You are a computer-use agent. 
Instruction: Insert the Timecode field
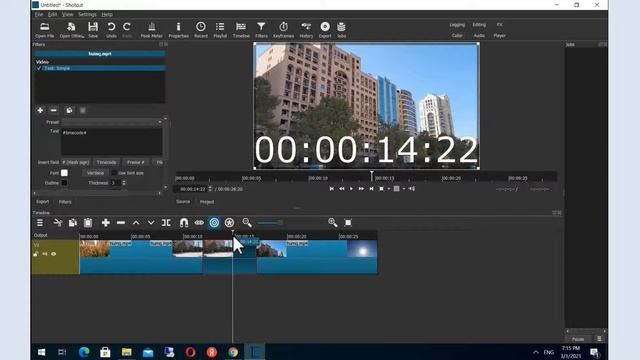(107, 162)
